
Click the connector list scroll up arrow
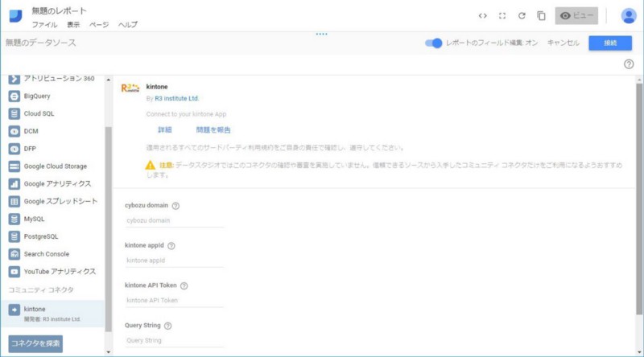point(109,80)
